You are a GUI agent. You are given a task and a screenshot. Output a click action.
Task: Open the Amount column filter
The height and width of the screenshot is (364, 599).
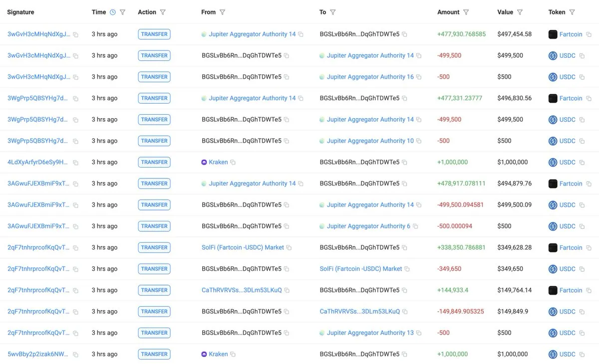(x=466, y=12)
